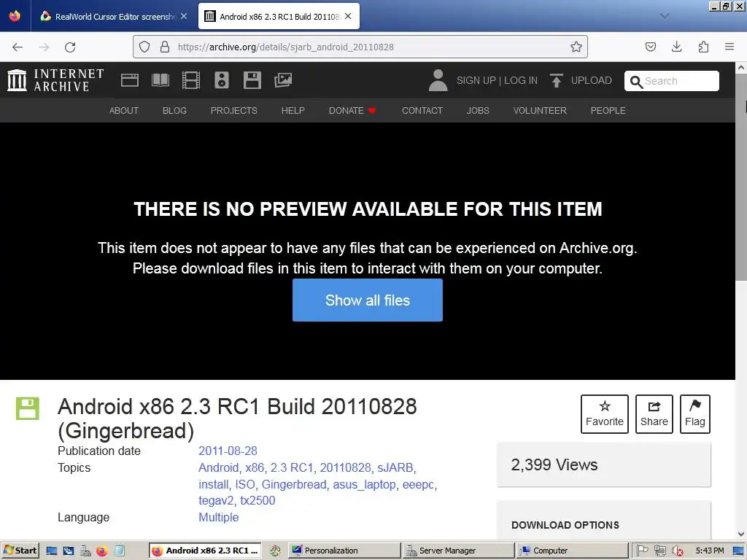Focus the Internet Archive search box

click(x=671, y=81)
